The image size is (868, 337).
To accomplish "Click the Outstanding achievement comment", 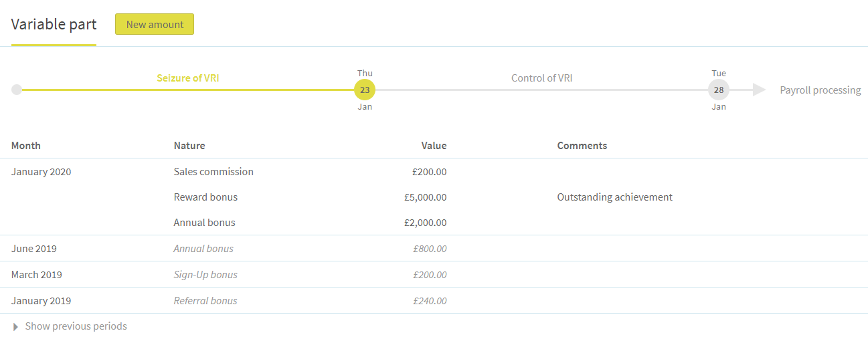I will point(615,197).
